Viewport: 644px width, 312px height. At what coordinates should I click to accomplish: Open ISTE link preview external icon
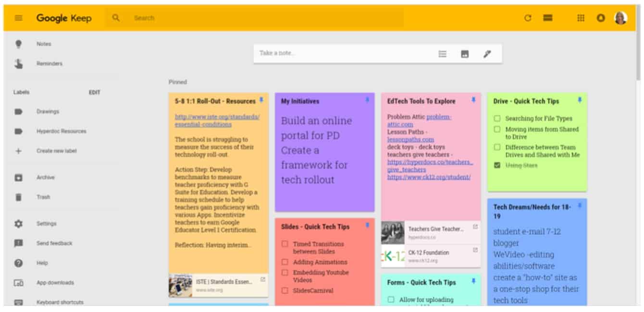pos(263,279)
